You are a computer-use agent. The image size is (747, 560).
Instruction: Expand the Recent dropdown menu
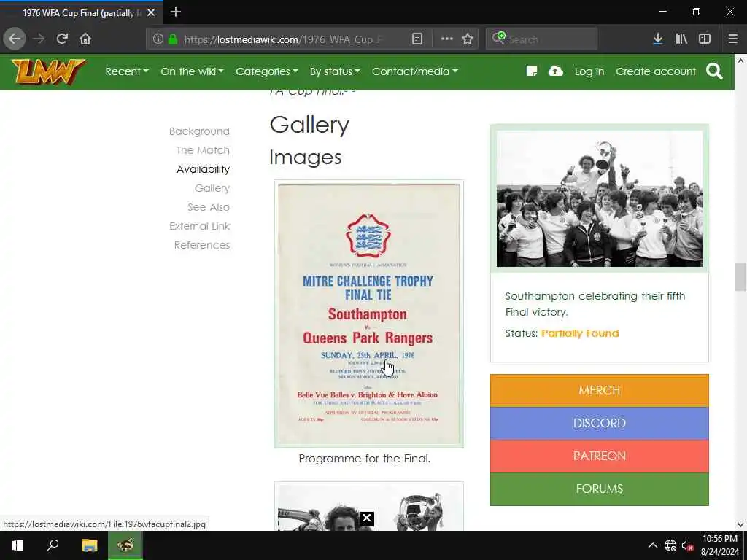pos(127,71)
